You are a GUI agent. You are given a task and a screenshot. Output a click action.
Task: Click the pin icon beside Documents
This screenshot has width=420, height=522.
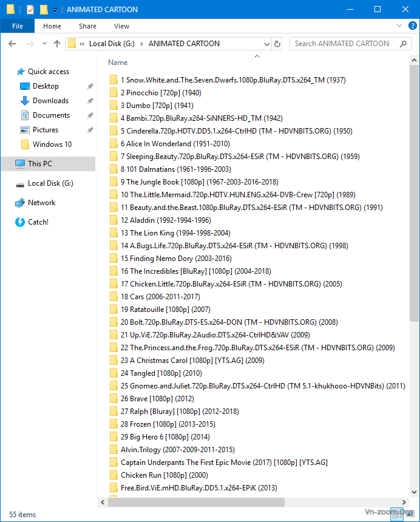[x=90, y=115]
